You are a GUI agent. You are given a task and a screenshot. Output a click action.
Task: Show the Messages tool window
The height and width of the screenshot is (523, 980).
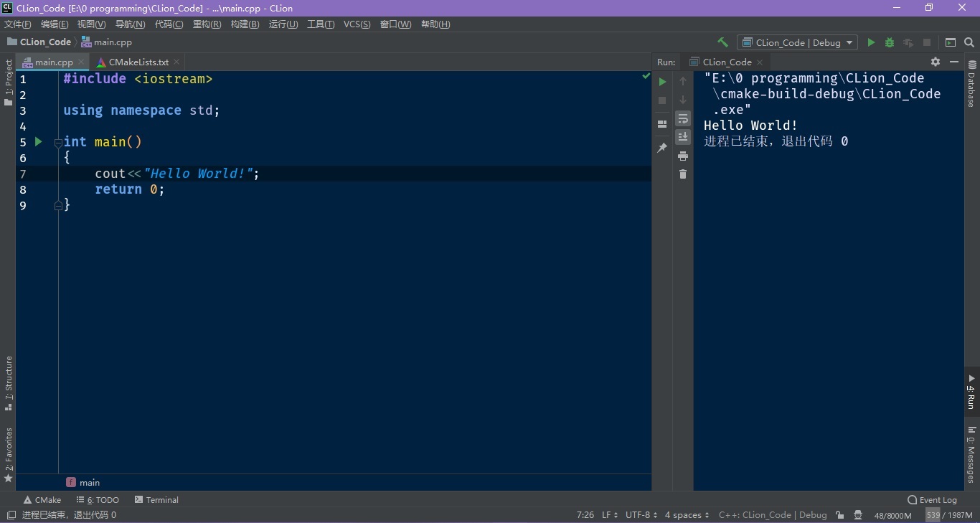[972, 455]
